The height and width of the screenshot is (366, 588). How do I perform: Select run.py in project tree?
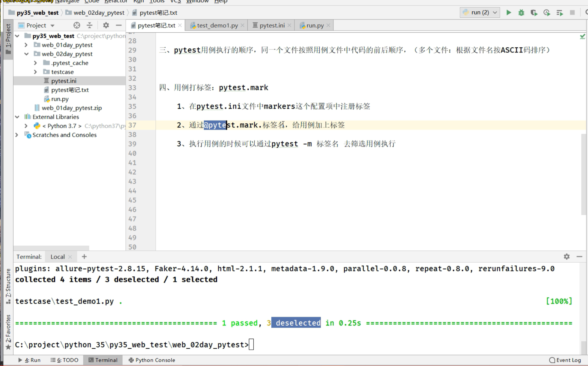pyautogui.click(x=60, y=99)
